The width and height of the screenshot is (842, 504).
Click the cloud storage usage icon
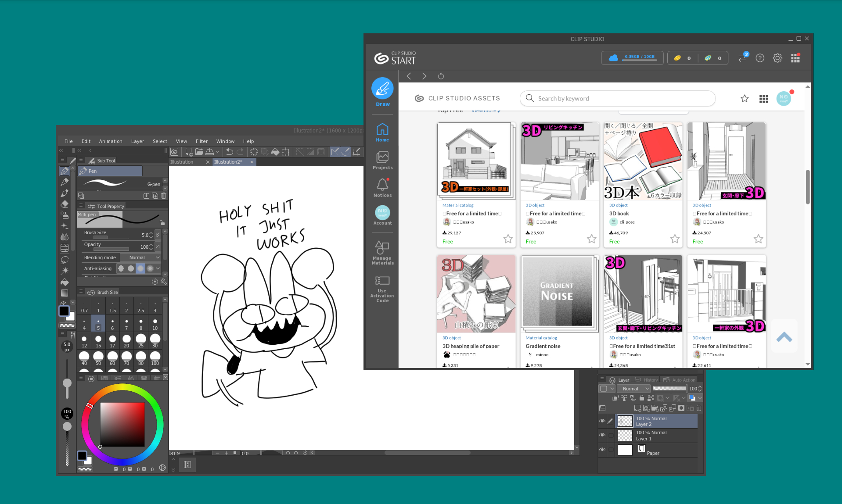(x=613, y=58)
